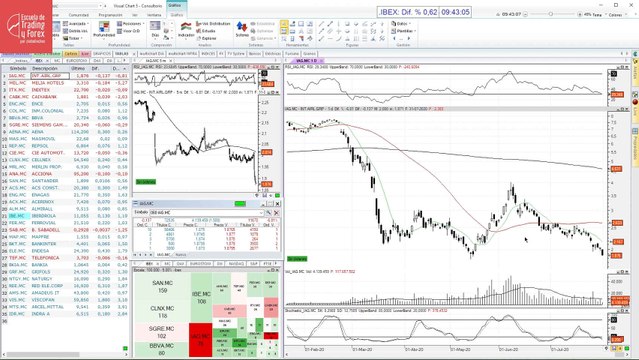Open the Vol. Distribution analysis tool
639x360 pixels.
click(213, 24)
